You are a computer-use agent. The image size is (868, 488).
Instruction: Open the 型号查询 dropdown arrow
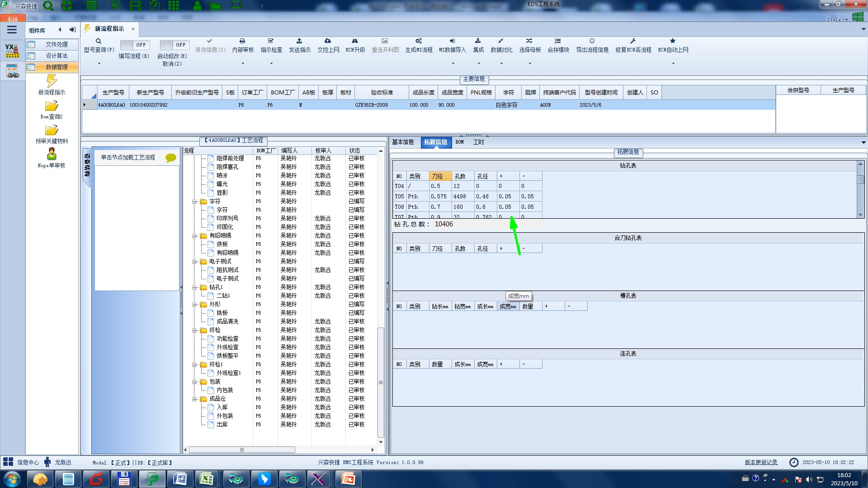click(x=99, y=63)
